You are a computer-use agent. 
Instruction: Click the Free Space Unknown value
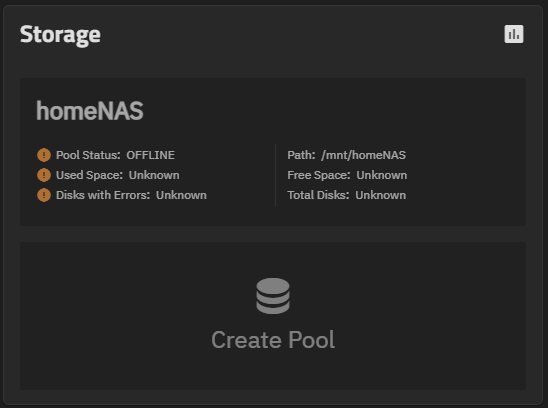pyautogui.click(x=382, y=175)
